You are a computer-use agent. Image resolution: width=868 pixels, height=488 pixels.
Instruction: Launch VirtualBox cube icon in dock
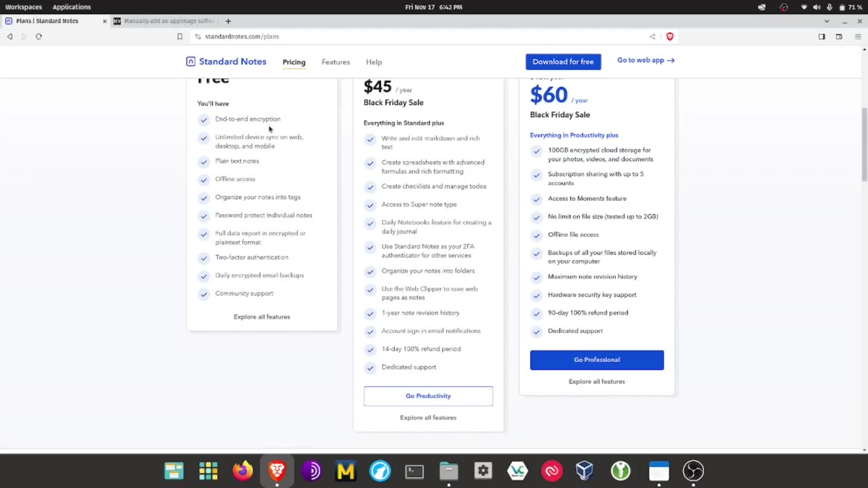tap(585, 470)
